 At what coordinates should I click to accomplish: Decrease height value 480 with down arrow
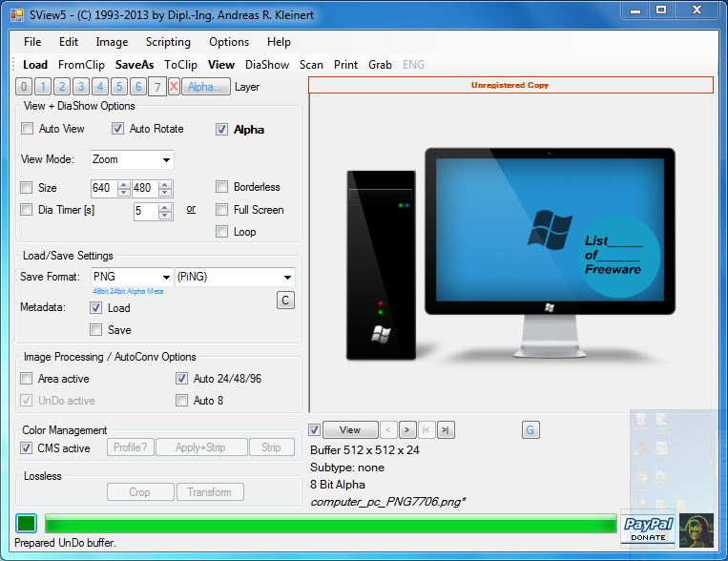coord(165,193)
